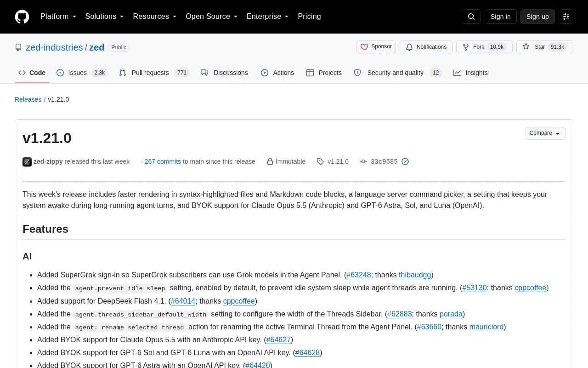Open the Compare dropdown

pos(545,133)
